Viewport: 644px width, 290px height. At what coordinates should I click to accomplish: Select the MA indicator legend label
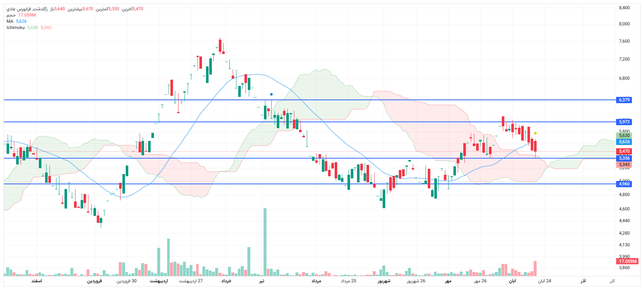point(10,21)
